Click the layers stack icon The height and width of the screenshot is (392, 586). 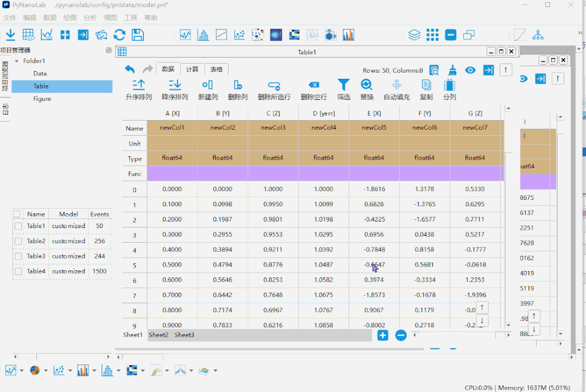click(x=414, y=35)
